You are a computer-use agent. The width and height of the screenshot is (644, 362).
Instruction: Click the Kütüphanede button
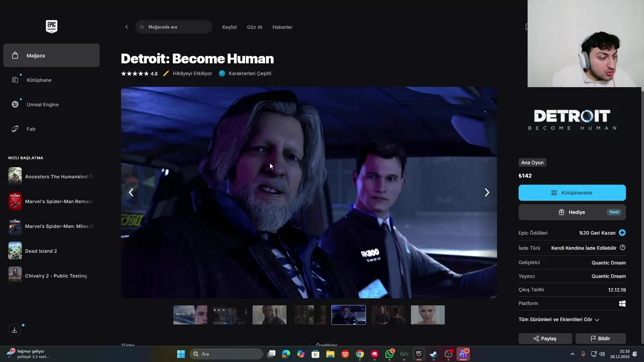[x=572, y=193]
